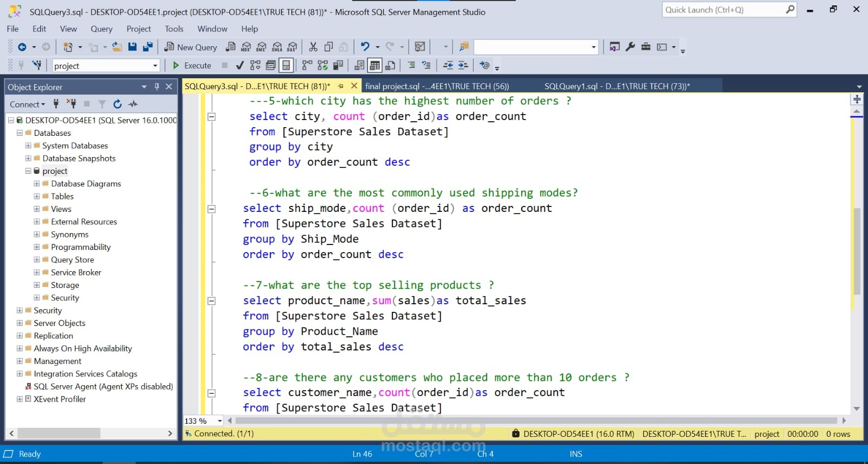
Task: Expand the Tables node
Action: 37,196
